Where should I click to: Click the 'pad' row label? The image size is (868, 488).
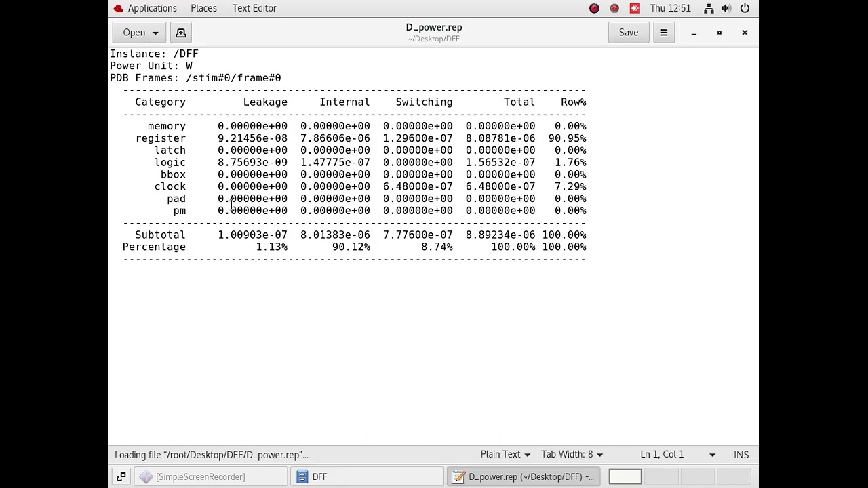tap(176, 199)
